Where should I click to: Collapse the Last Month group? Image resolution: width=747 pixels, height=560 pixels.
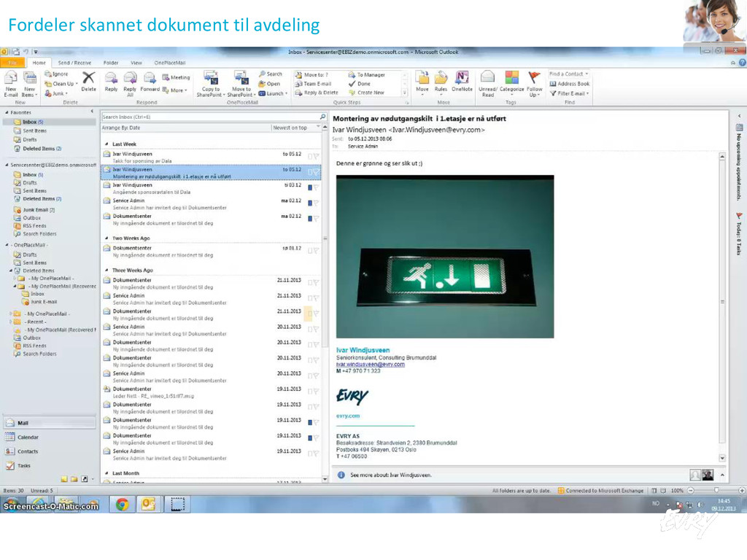[107, 473]
